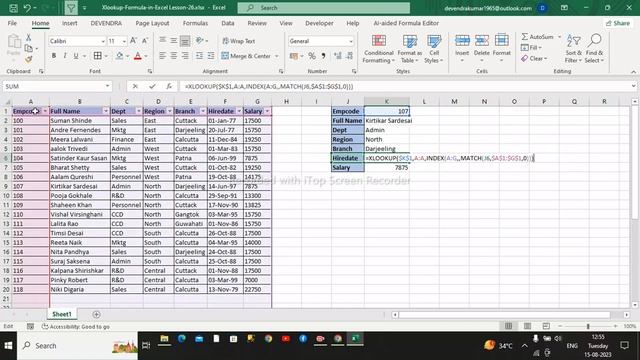Click the Save icon in title bar
This screenshot has width=640, height=360.
click(13, 8)
